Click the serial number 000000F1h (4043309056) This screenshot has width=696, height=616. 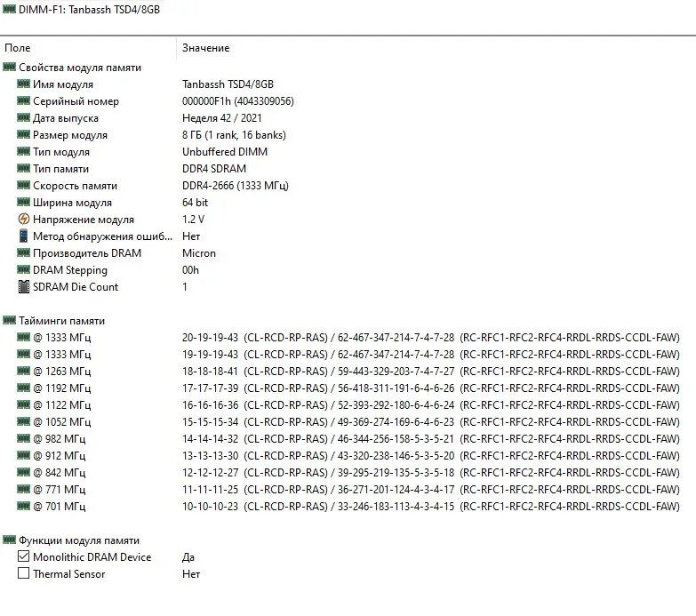pos(238,101)
